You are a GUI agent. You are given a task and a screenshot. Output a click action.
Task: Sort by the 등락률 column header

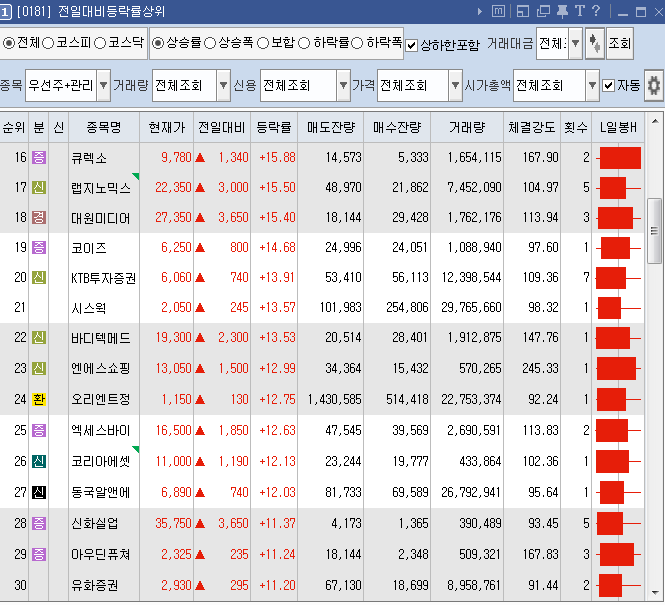coord(274,127)
